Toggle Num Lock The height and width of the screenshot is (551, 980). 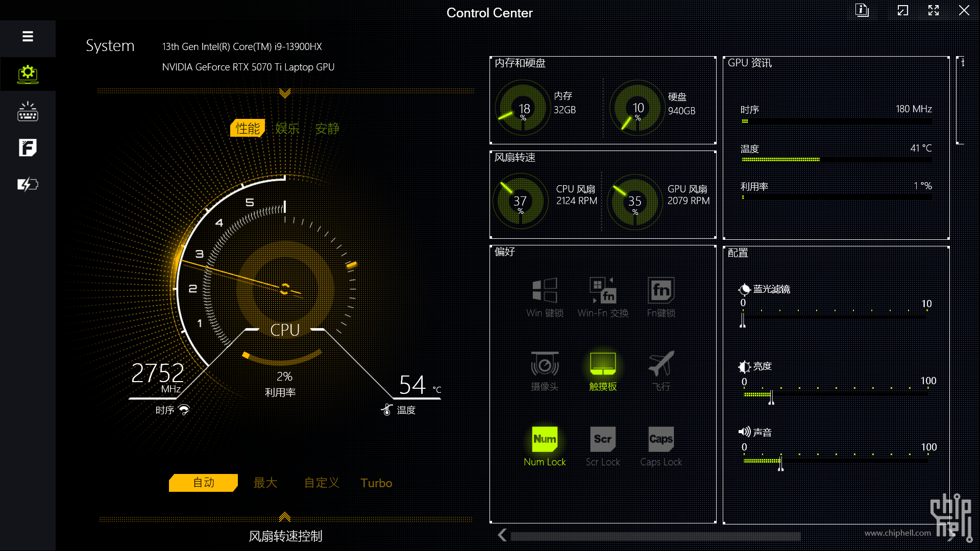coord(545,446)
